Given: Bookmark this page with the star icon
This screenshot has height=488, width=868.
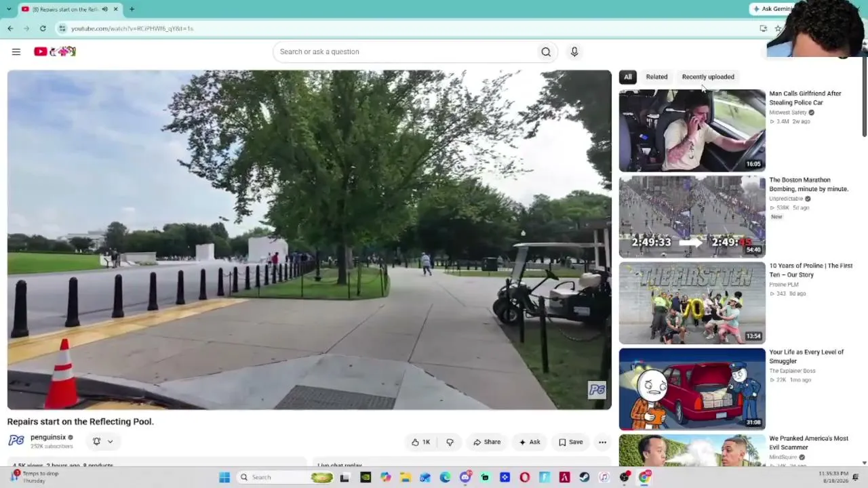Looking at the screenshot, I should click(778, 28).
